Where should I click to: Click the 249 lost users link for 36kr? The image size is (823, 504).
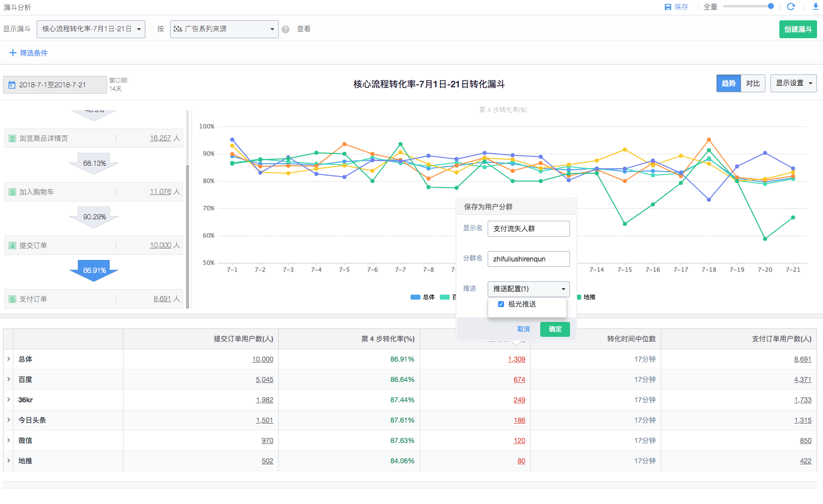(519, 400)
